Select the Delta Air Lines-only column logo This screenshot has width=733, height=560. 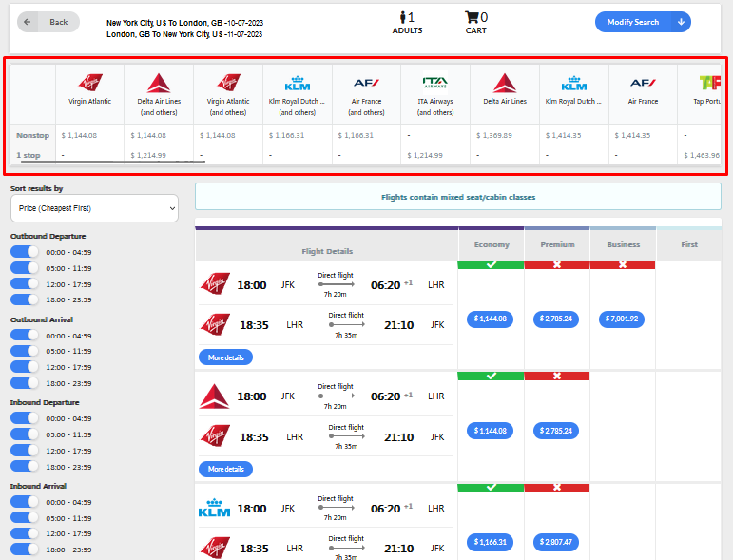coord(505,84)
